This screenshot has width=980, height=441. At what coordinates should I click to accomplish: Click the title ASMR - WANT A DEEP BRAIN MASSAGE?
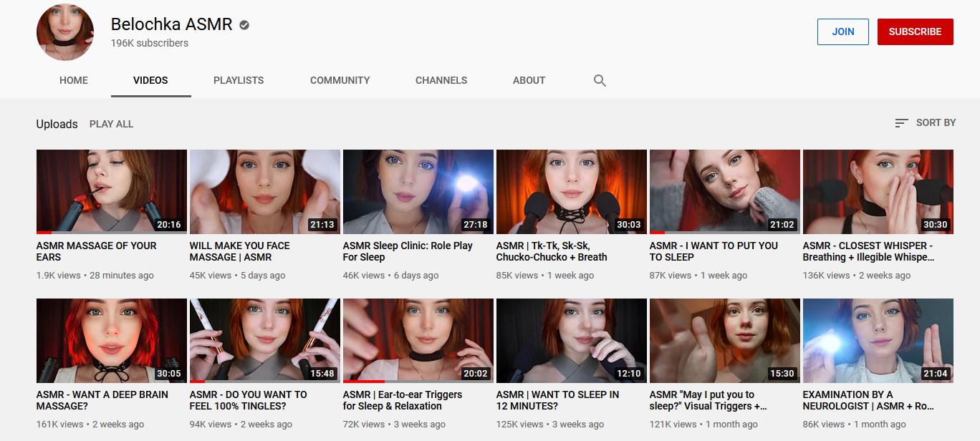pos(102,400)
